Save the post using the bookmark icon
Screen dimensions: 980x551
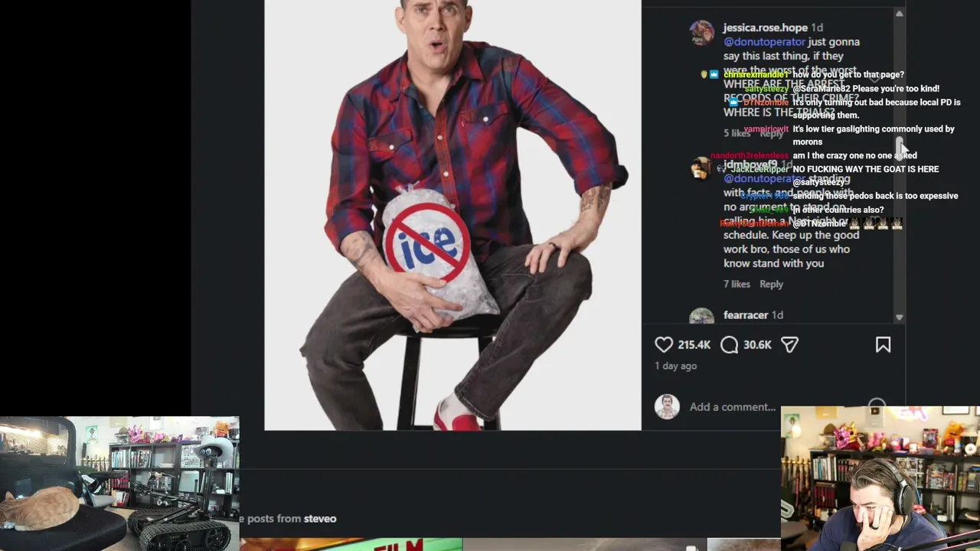click(x=883, y=345)
